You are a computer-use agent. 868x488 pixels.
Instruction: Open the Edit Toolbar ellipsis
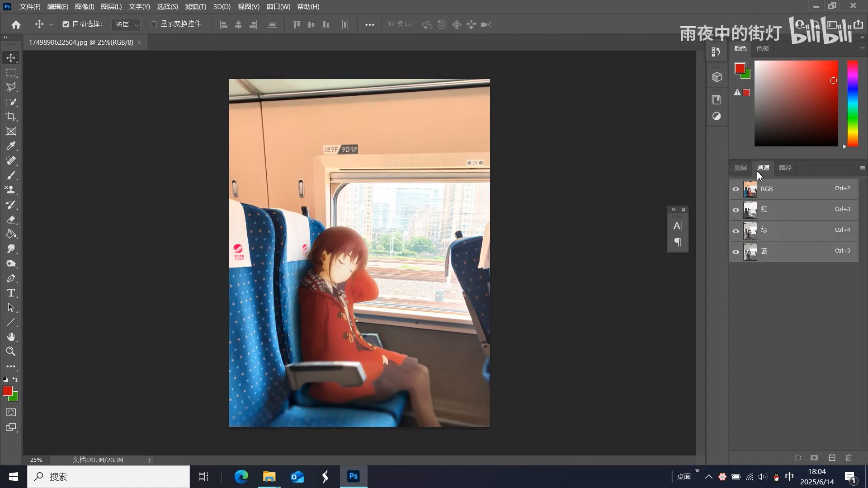(11, 366)
